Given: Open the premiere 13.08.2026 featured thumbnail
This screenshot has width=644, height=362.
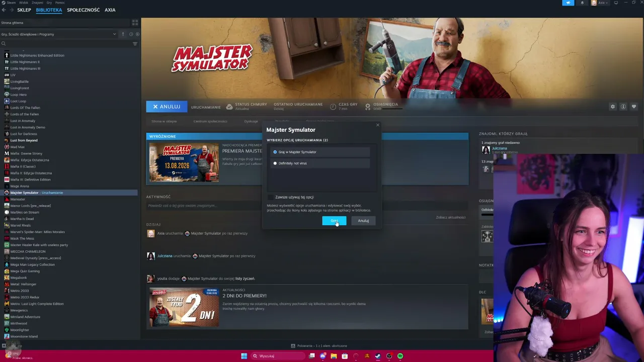Looking at the screenshot, I should (x=184, y=163).
